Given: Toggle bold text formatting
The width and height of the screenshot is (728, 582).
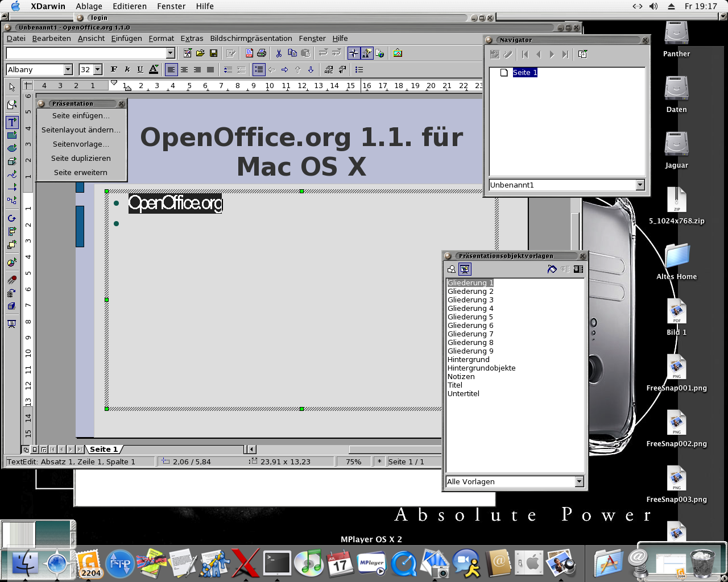Looking at the screenshot, I should coord(114,69).
